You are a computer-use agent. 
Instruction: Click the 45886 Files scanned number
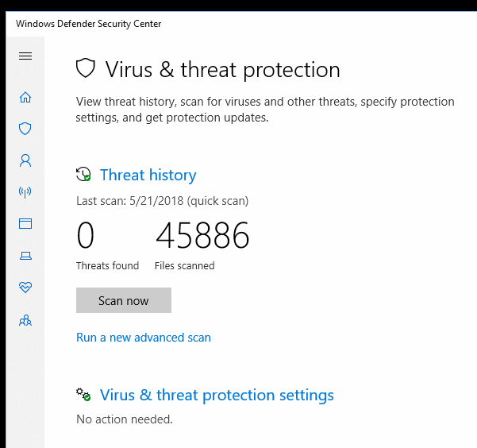click(202, 236)
